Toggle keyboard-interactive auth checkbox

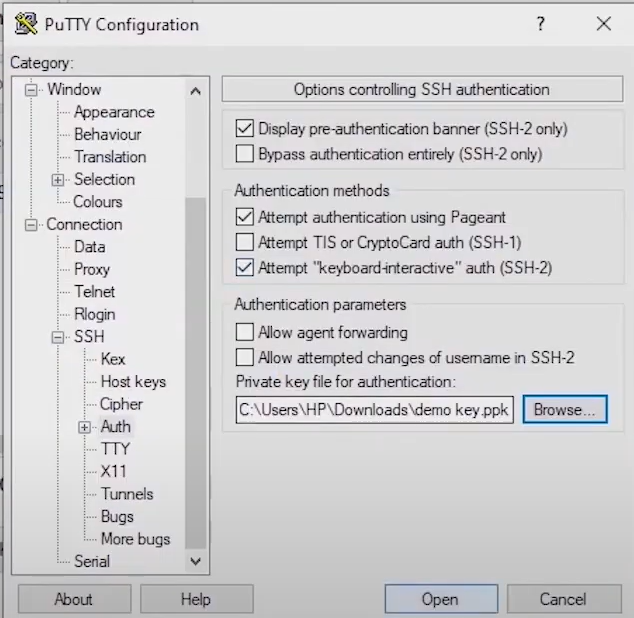click(245, 267)
